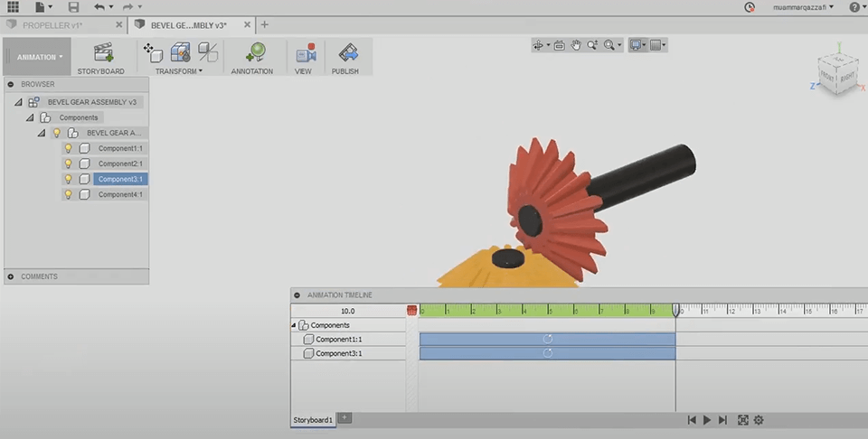Screen dimensions: 868x439
Task: Hide Component1:1 using its lightbulb
Action: pos(68,148)
